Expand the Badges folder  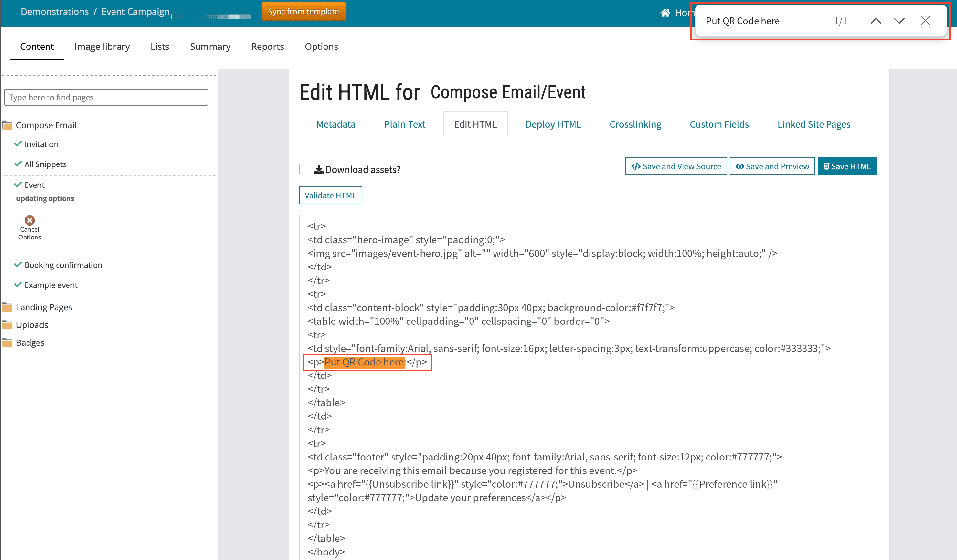23,343
